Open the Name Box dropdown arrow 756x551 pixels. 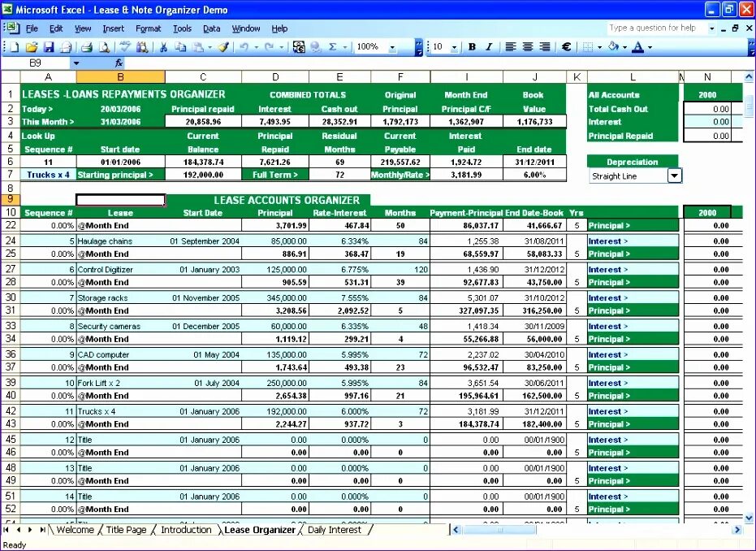pos(76,63)
